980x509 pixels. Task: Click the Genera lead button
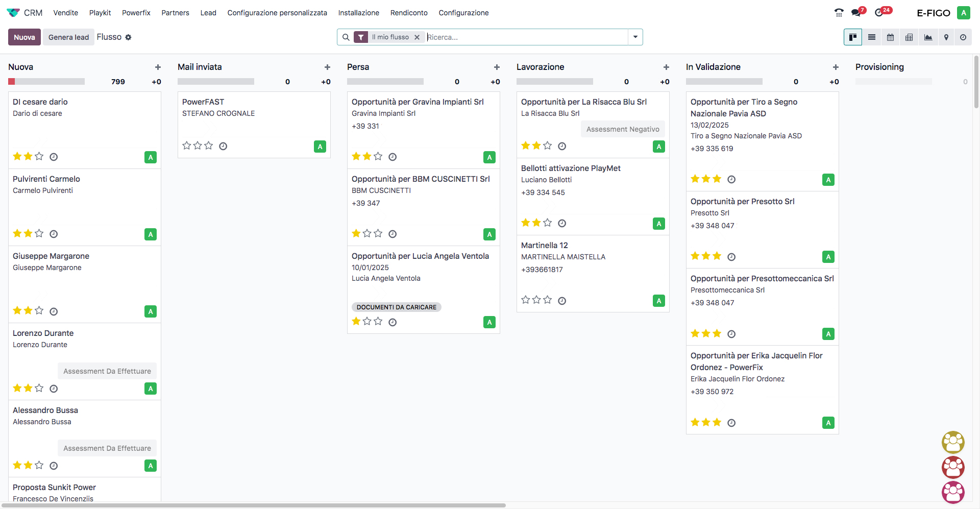point(68,37)
